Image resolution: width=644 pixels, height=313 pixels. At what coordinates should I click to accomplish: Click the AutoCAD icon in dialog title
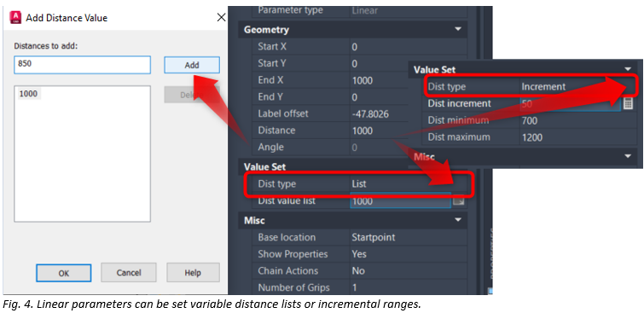tap(15, 18)
